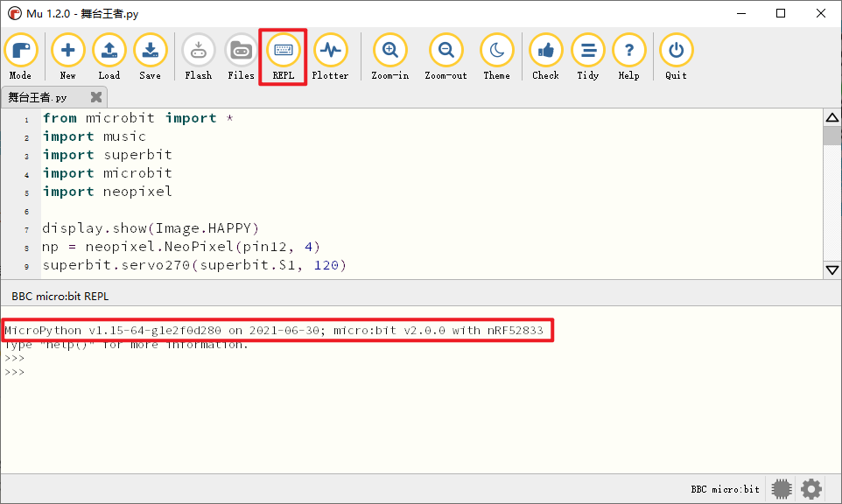Screen dimensions: 842x504
Task: Load a file from disk
Action: 109,56
